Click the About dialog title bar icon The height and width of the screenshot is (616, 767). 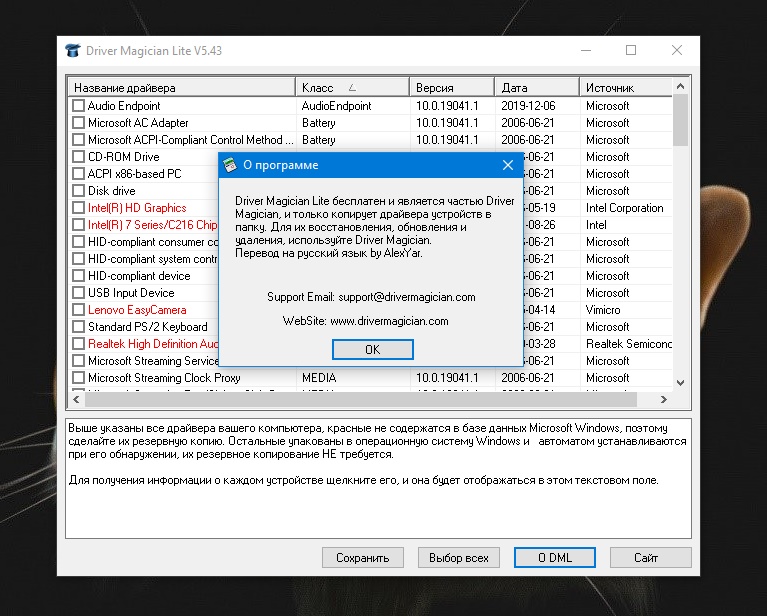pyautogui.click(x=230, y=165)
